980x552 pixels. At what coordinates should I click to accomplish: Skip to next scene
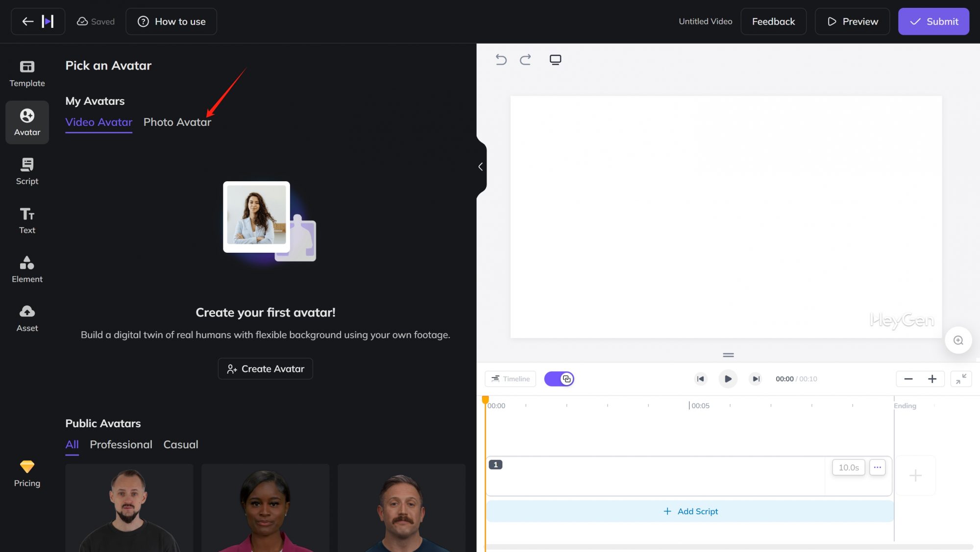756,379
